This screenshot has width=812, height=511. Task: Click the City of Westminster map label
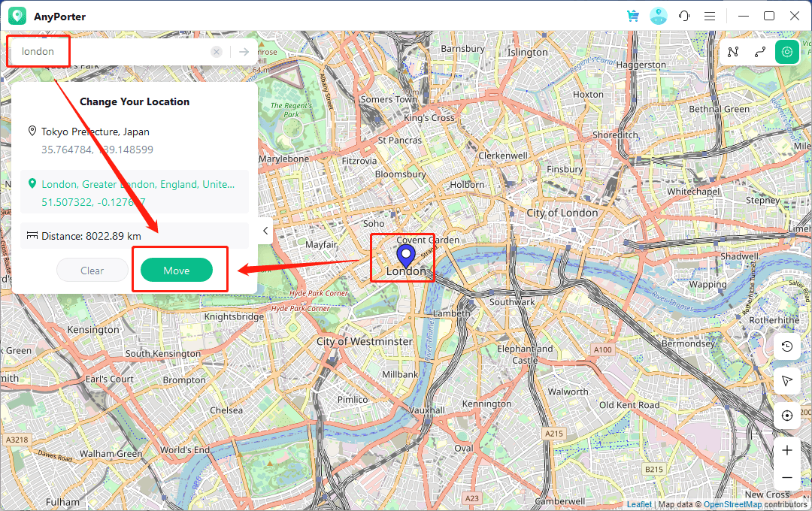pos(365,341)
